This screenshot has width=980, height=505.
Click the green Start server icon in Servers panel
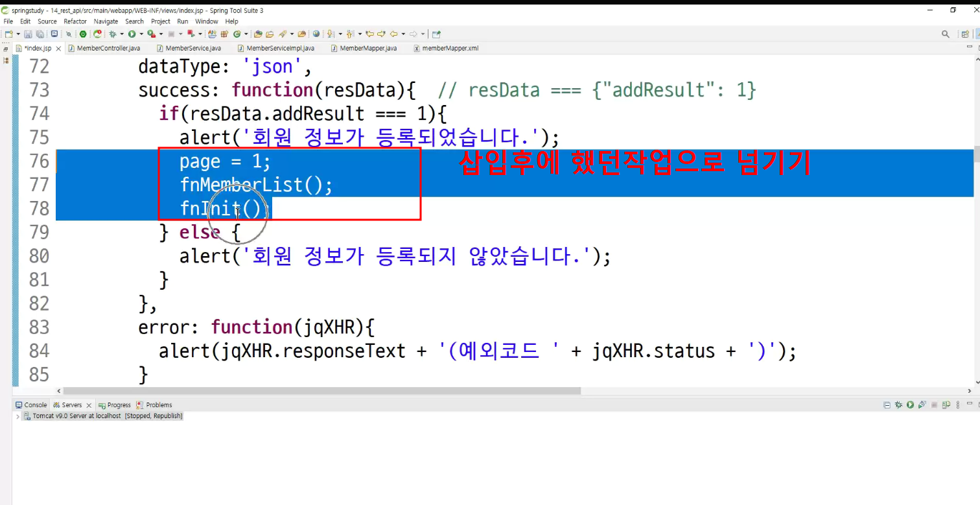pyautogui.click(x=911, y=405)
